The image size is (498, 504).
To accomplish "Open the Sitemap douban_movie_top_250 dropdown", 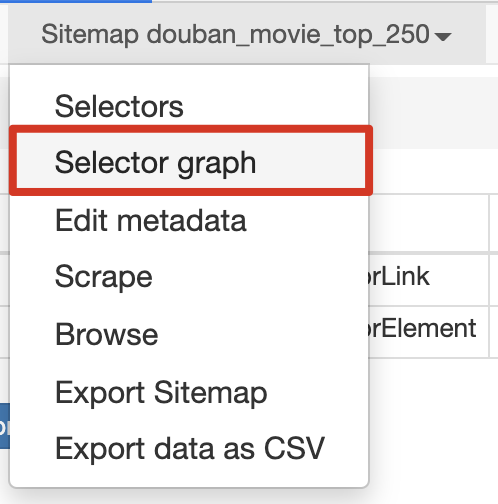I will click(x=246, y=34).
